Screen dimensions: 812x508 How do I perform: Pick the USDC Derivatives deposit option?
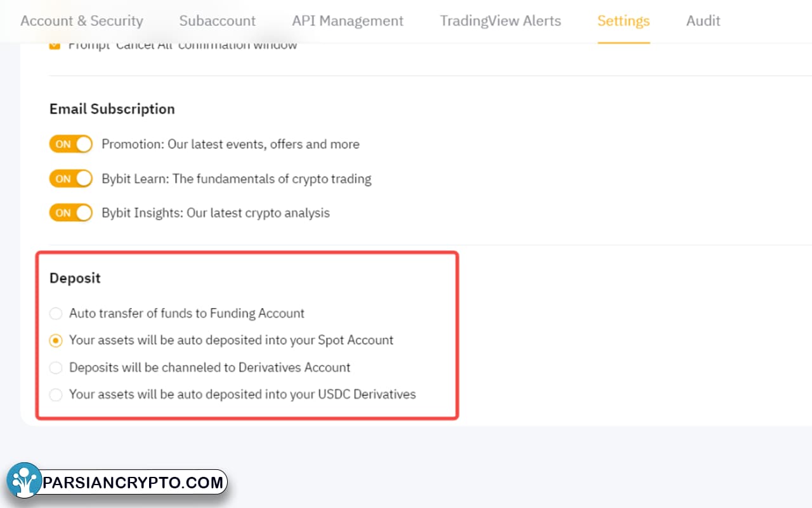[x=56, y=394]
